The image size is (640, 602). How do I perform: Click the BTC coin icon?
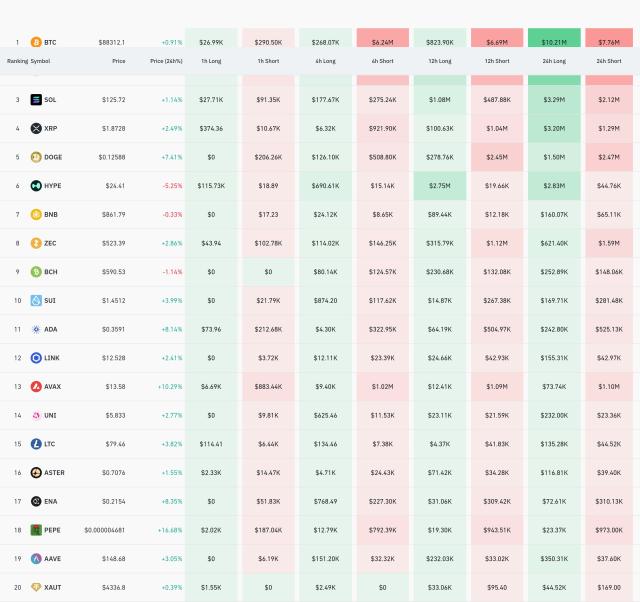[x=36, y=42]
